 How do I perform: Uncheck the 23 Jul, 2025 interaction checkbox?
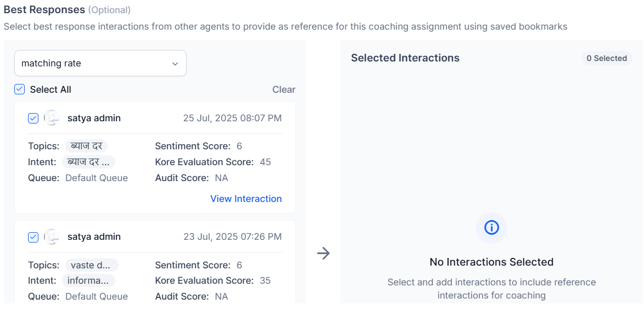33,237
